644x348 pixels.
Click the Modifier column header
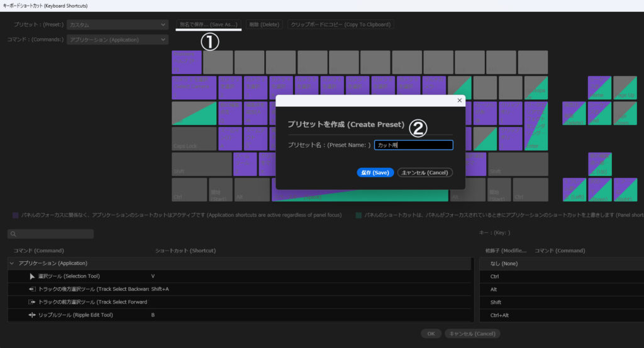(506, 251)
